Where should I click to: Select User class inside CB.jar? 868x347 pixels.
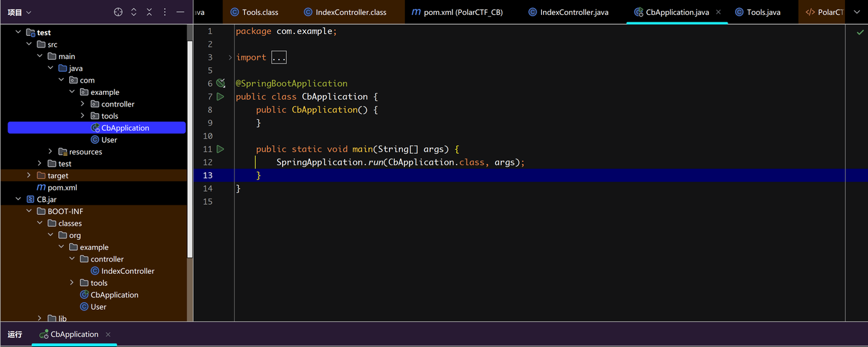click(x=93, y=307)
